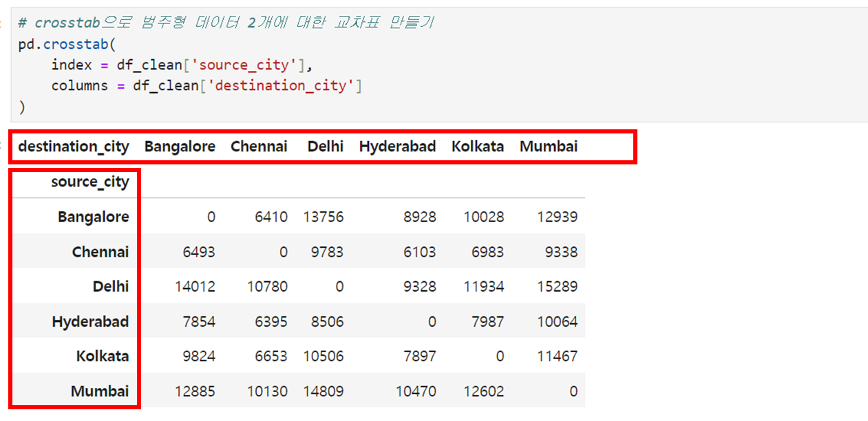
Task: Pick the value 14012 in the Delhi row
Action: tap(195, 286)
